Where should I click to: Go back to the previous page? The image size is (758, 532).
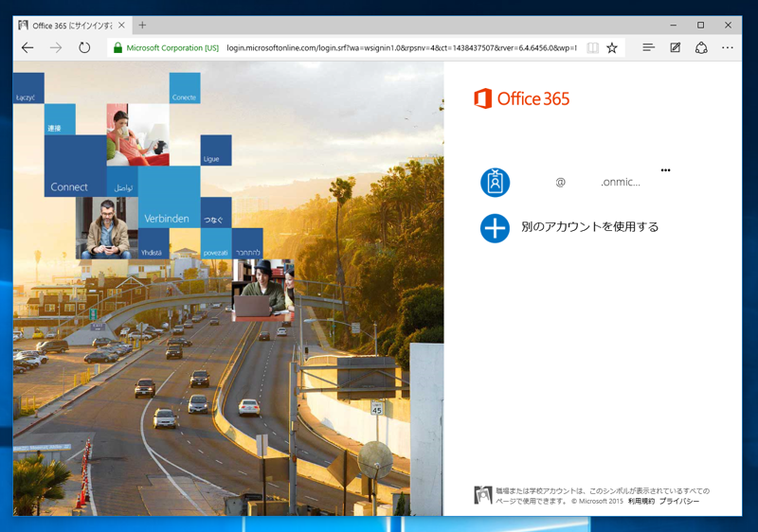(27, 47)
